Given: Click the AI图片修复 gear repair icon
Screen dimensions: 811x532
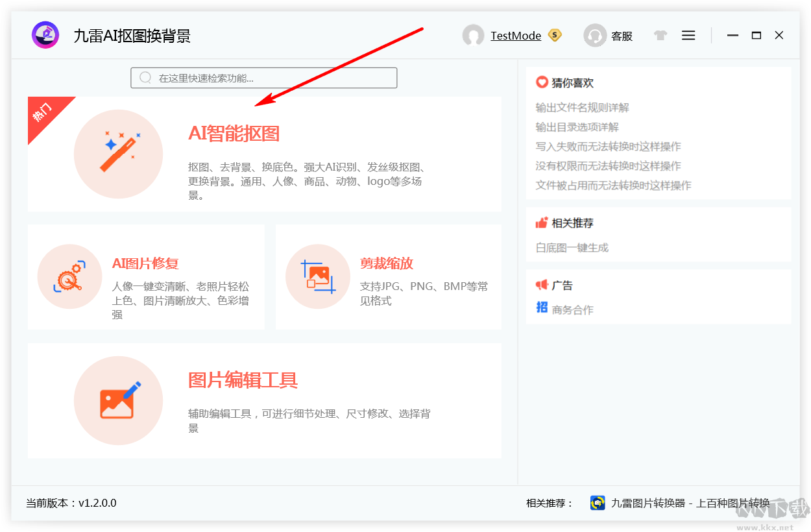Looking at the screenshot, I should (x=69, y=277).
